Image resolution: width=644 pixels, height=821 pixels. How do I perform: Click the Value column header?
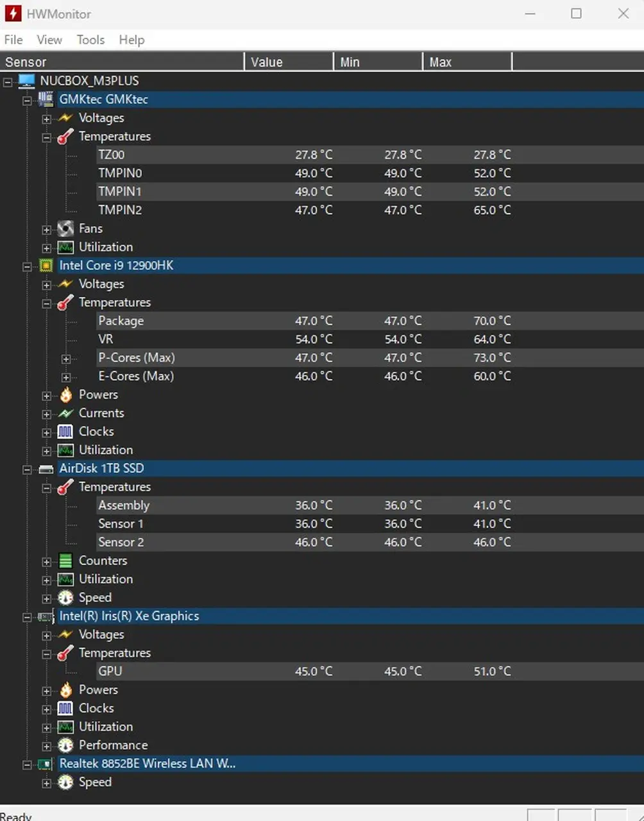pos(288,62)
